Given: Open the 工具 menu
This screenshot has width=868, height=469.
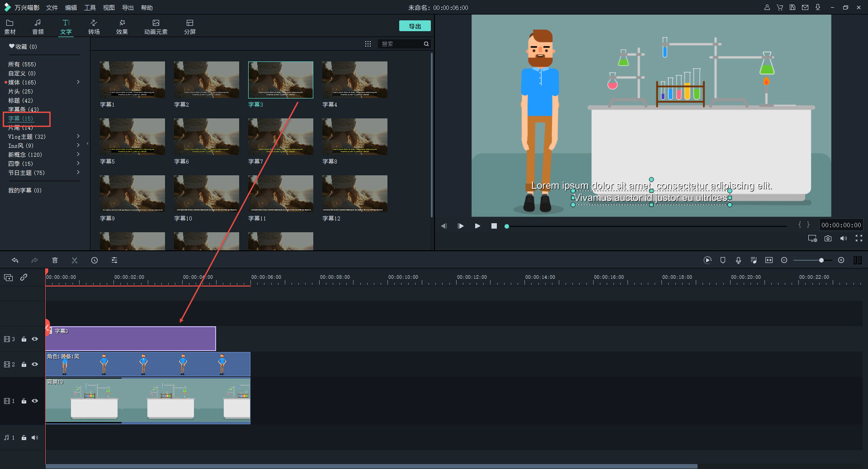Looking at the screenshot, I should tap(90, 8).
